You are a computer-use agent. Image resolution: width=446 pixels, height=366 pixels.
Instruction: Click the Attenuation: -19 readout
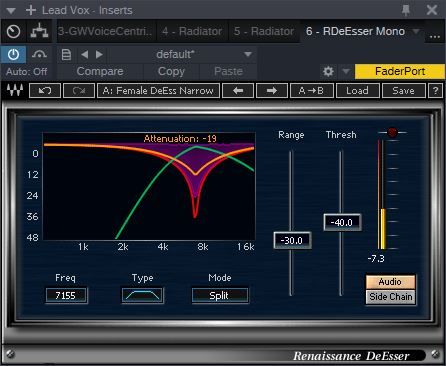[x=180, y=138]
